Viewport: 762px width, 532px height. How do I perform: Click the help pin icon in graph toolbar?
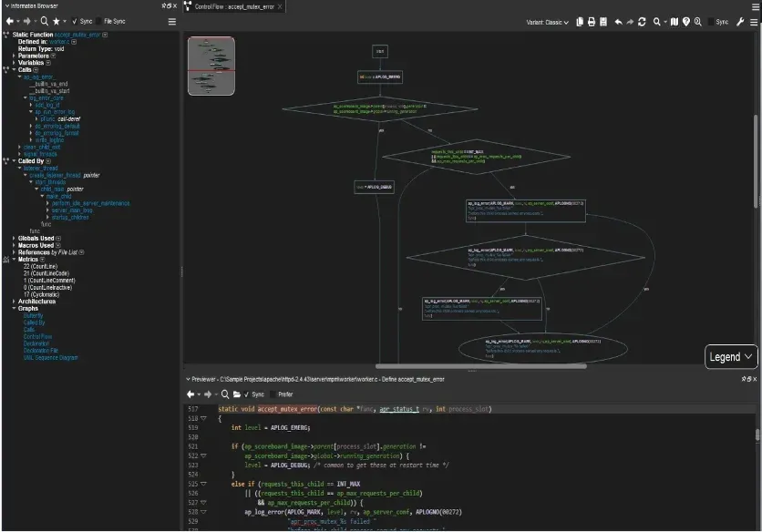coord(685,22)
